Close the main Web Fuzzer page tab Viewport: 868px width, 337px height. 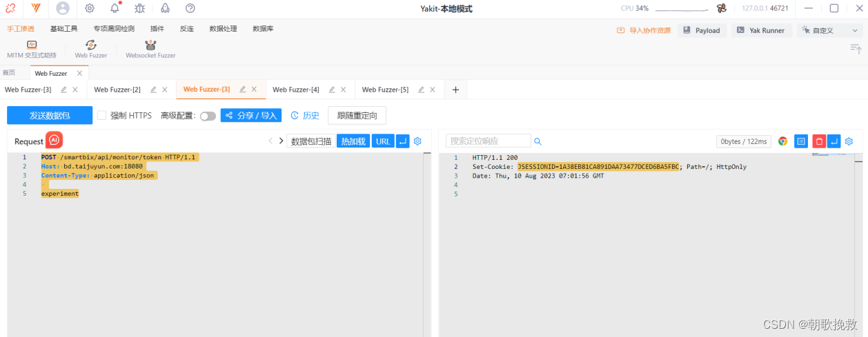(79, 73)
